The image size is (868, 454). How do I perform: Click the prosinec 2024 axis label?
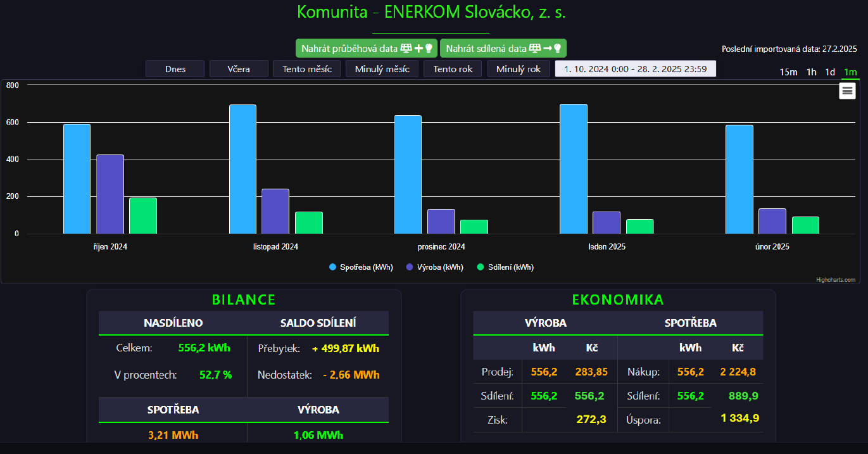(441, 247)
